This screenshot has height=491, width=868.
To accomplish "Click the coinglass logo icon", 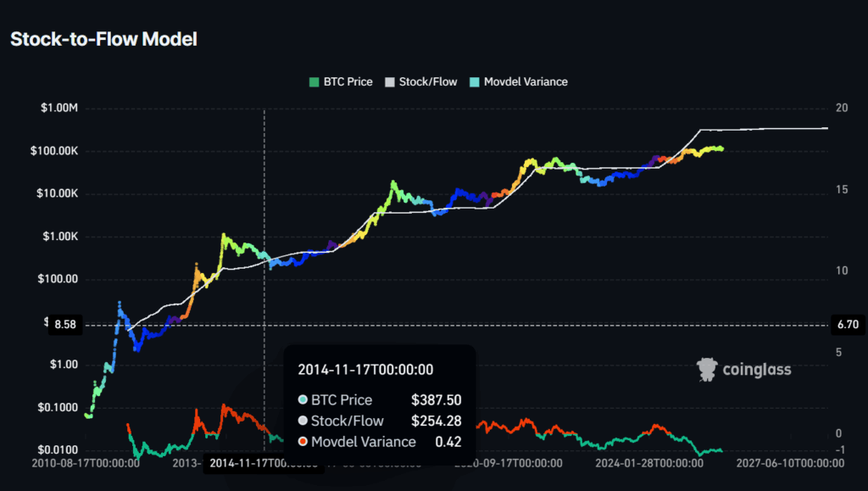I will (707, 369).
